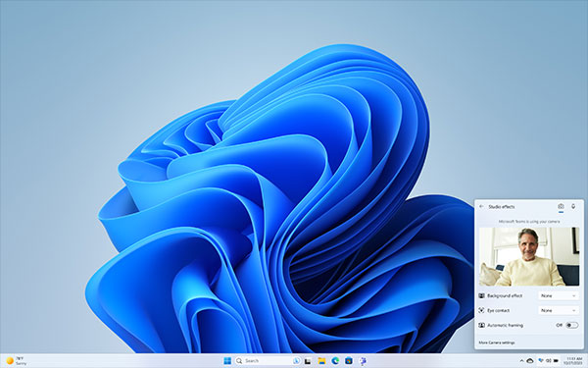Image resolution: width=588 pixels, height=368 pixels.
Task: Click 'Microsoft Teams is using your camera' text
Action: (529, 222)
